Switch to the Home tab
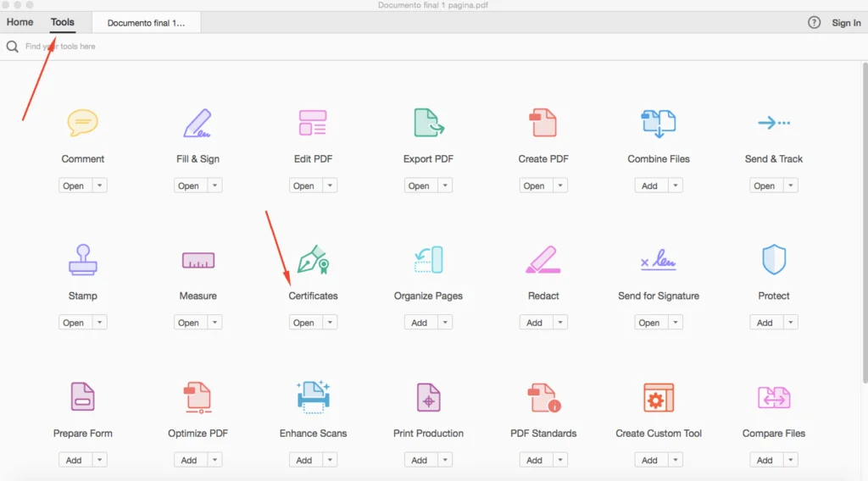The height and width of the screenshot is (481, 868). 20,23
